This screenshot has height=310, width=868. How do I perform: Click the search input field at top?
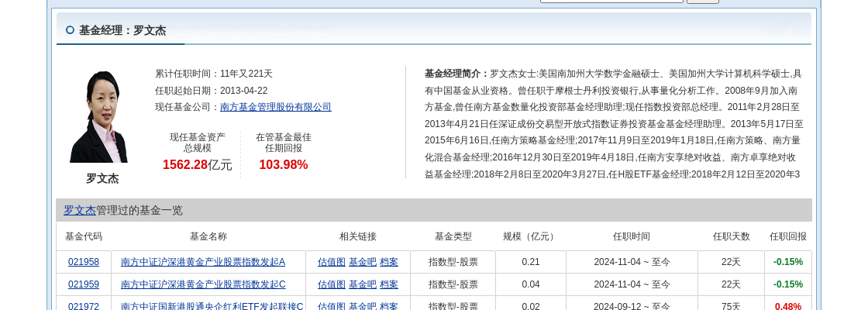[611, 1]
